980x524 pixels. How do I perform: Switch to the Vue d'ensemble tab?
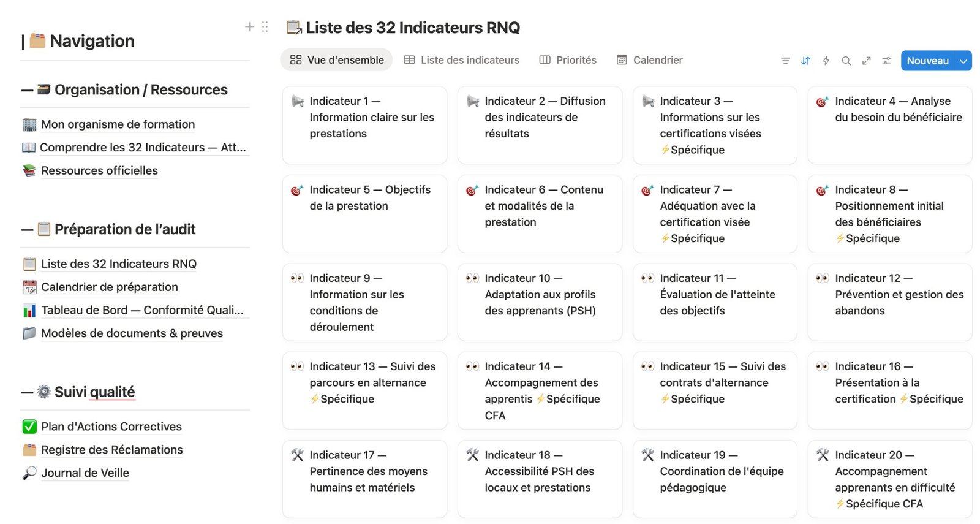click(x=336, y=60)
